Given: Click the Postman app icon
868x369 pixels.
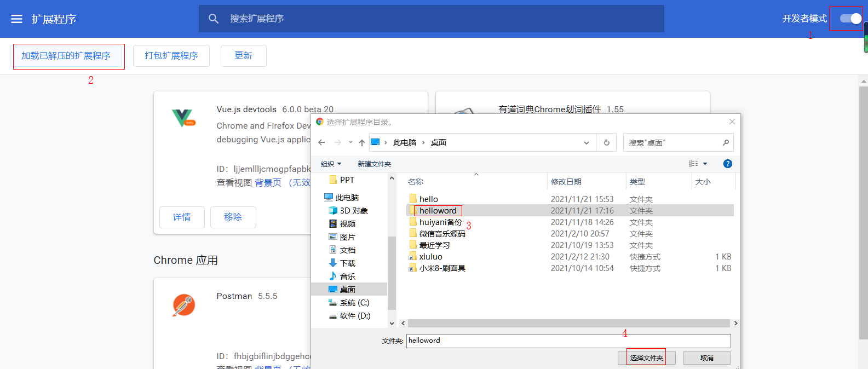Looking at the screenshot, I should coord(183,305).
